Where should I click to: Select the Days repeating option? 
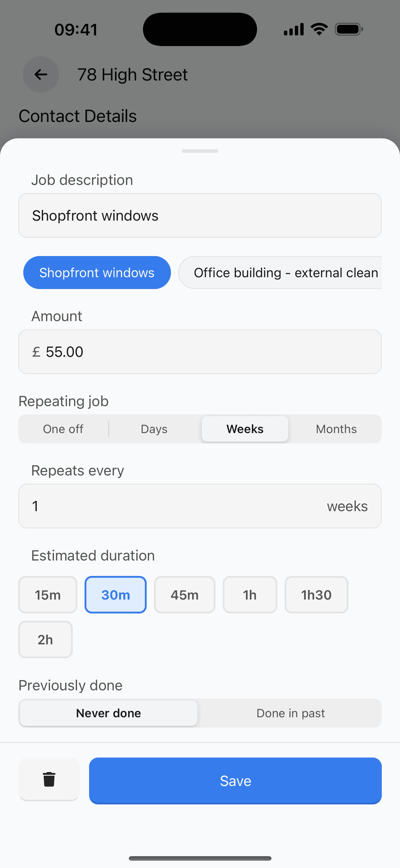(x=154, y=429)
